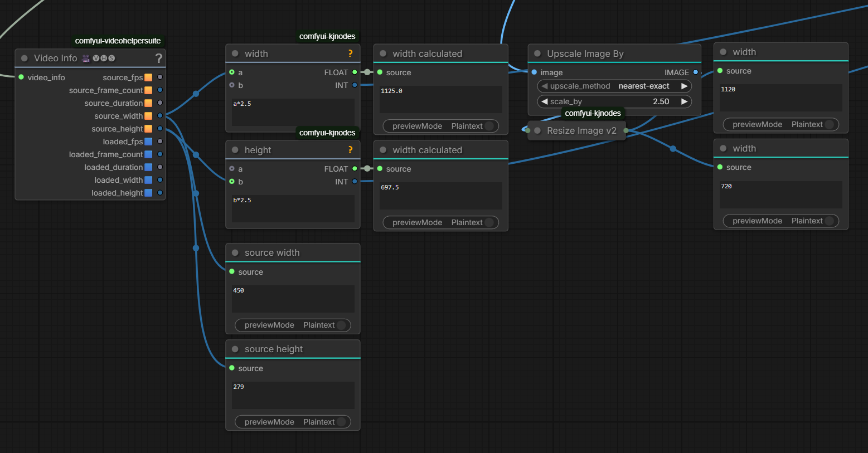Select next upscale_method with right arrow
This screenshot has height=453, width=868.
pyautogui.click(x=684, y=86)
